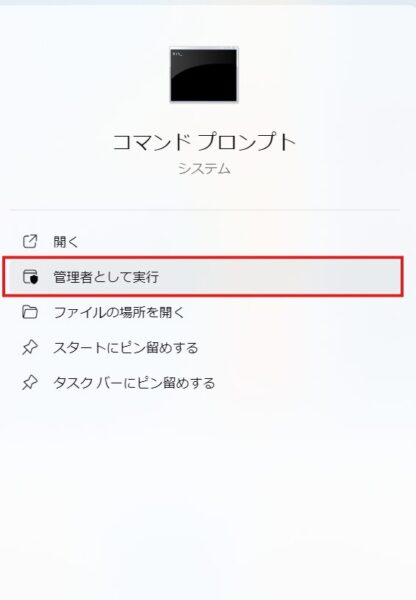Click the プロンプト word in the title
The width and height of the screenshot is (416, 600).
247,142
